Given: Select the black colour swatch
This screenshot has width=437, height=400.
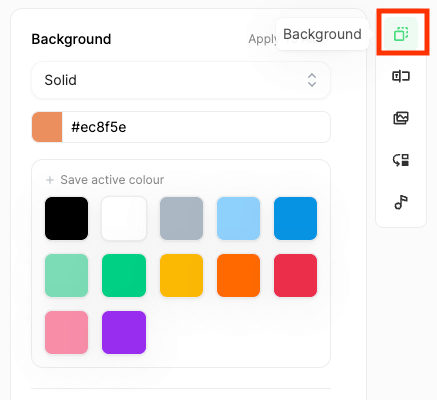Looking at the screenshot, I should point(67,218).
